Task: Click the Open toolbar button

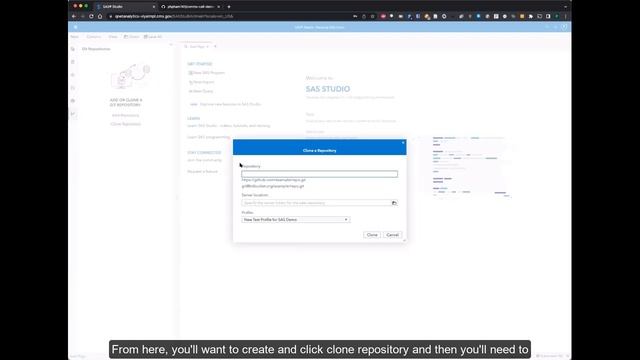Action: (131, 37)
